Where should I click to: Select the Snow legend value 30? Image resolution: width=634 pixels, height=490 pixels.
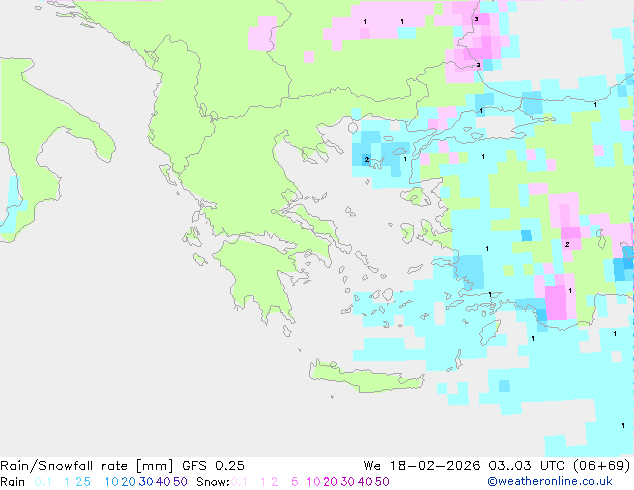click(x=348, y=482)
